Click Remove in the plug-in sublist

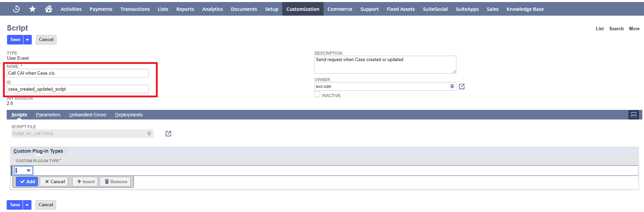pyautogui.click(x=116, y=182)
